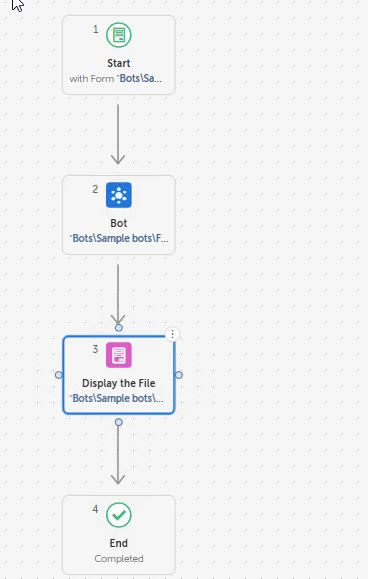
Task: Select the arrow connecting Start to Bot
Action: pos(118,134)
